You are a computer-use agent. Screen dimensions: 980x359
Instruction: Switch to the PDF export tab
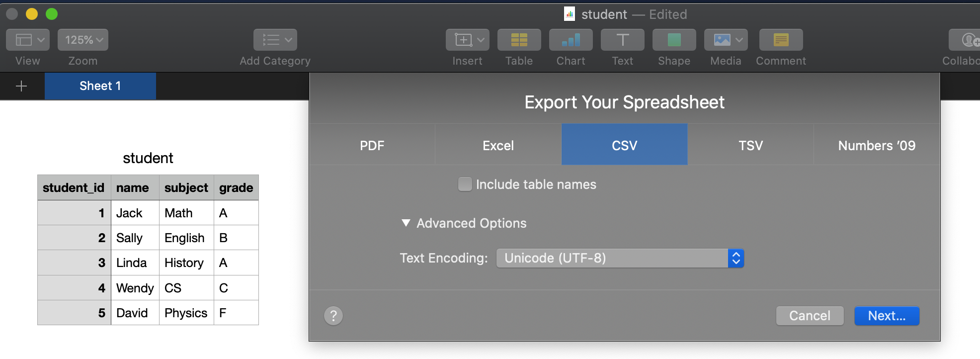pyautogui.click(x=372, y=145)
